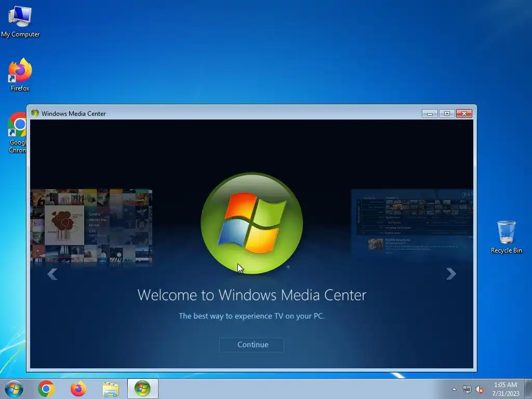Open the muted volume tray icon
This screenshot has height=399, width=532.
click(x=480, y=389)
